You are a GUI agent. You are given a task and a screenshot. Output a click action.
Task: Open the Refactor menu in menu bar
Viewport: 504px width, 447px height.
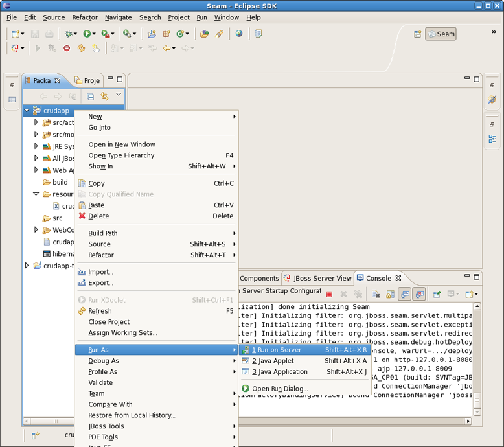[x=85, y=17]
